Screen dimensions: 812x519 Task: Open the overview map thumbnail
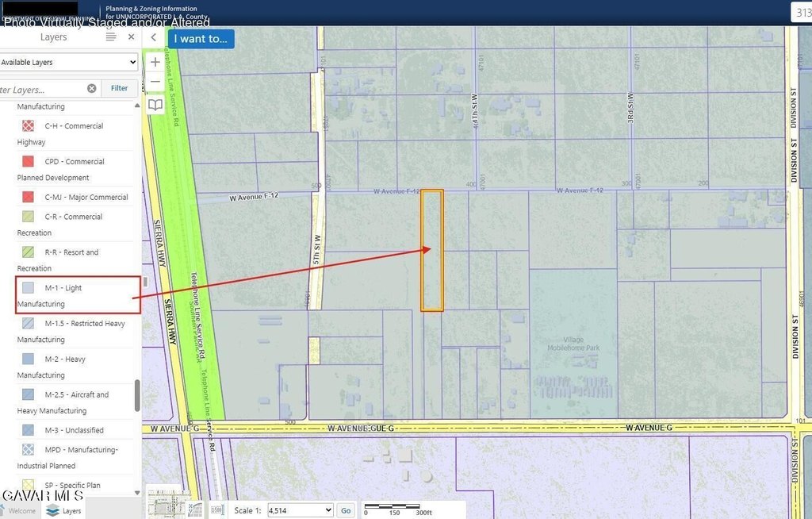click(166, 503)
